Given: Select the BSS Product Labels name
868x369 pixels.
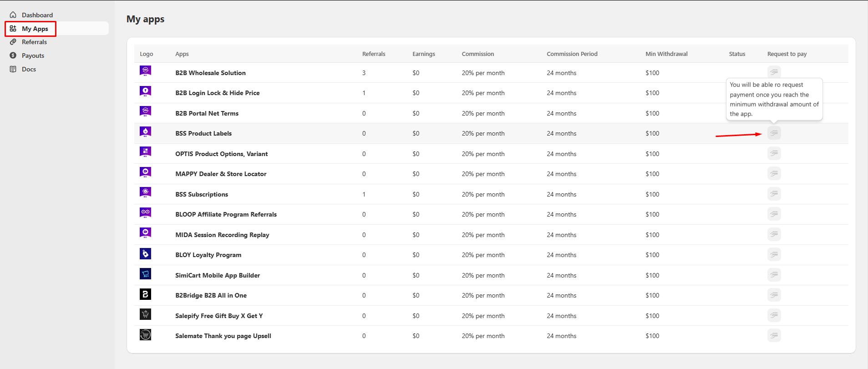Looking at the screenshot, I should tap(203, 133).
